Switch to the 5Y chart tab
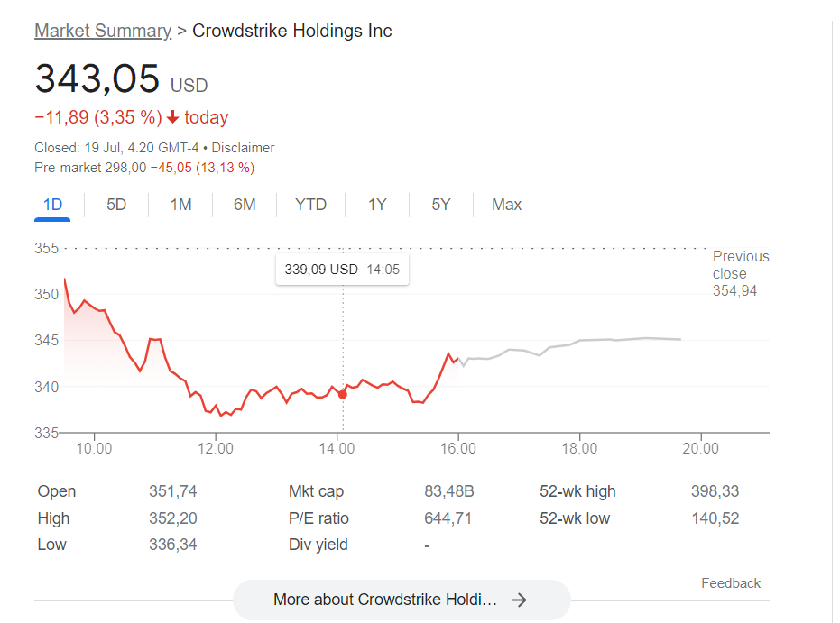 (x=440, y=205)
